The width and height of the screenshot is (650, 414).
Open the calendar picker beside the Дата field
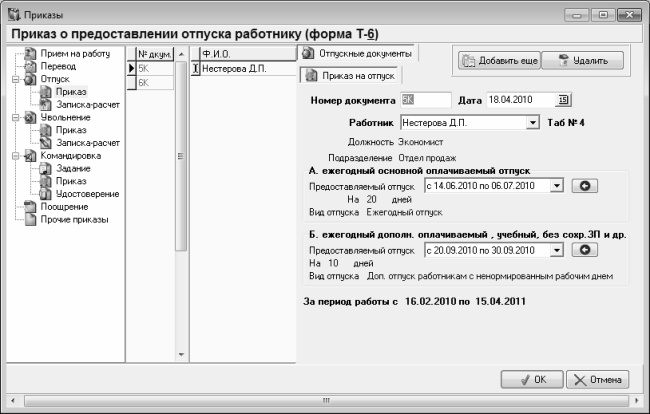(x=563, y=99)
